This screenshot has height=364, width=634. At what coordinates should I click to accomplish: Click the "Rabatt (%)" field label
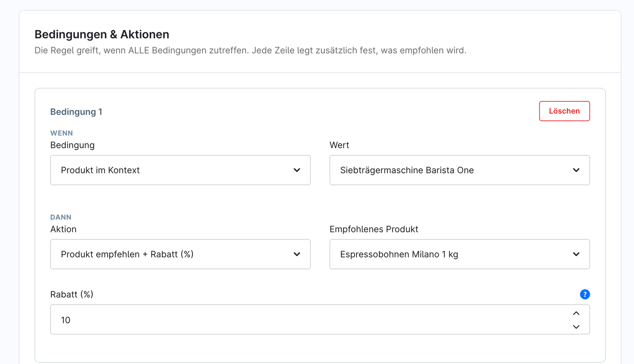(72, 294)
